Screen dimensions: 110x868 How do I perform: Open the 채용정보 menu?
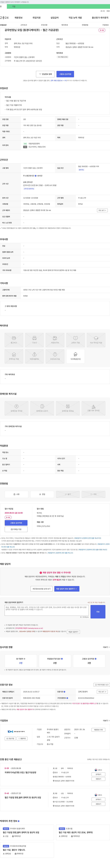[18, 18]
